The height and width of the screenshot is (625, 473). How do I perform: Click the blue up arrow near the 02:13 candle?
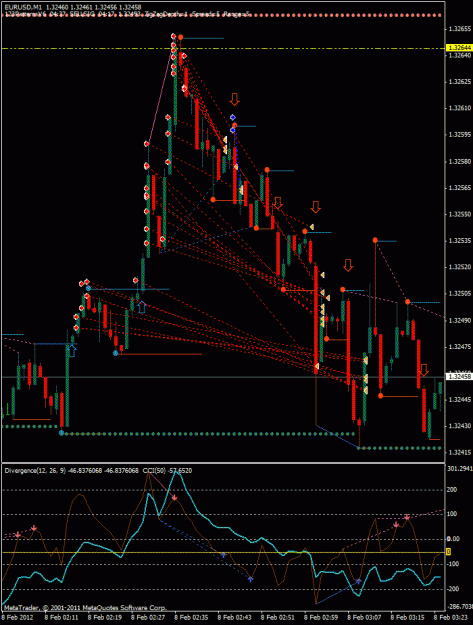(x=72, y=351)
